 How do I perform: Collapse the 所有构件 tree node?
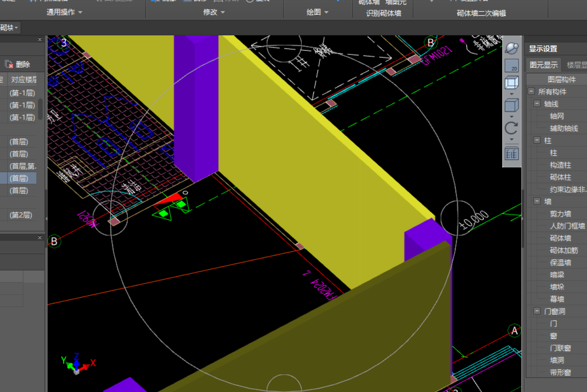[531, 92]
